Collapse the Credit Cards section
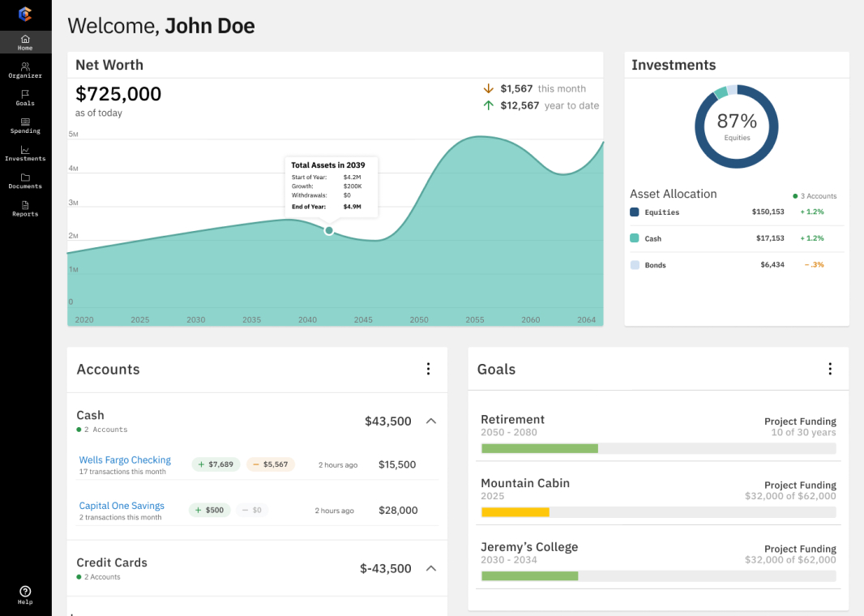864x616 pixels. (431, 568)
